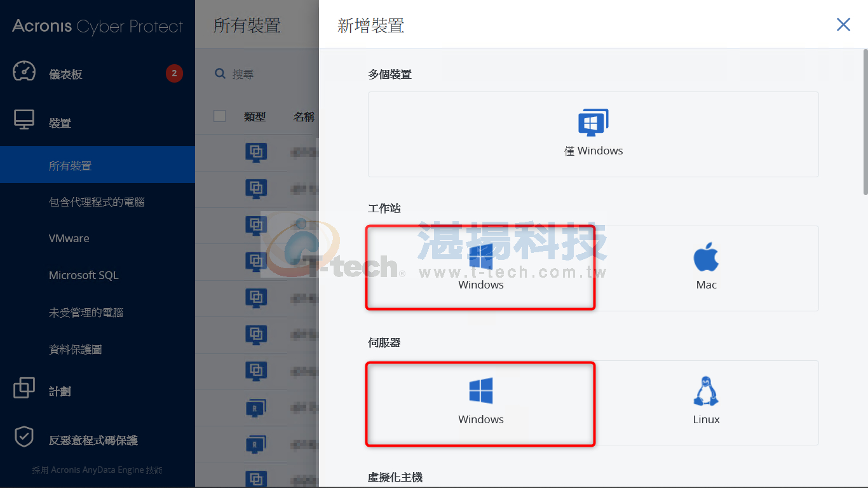
Task: Select the Mac label under 工作站
Action: 706,285
